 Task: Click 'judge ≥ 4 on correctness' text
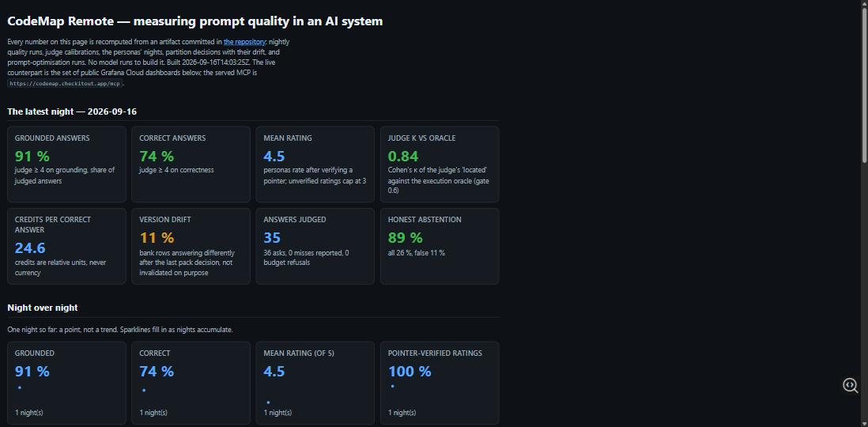[176, 170]
